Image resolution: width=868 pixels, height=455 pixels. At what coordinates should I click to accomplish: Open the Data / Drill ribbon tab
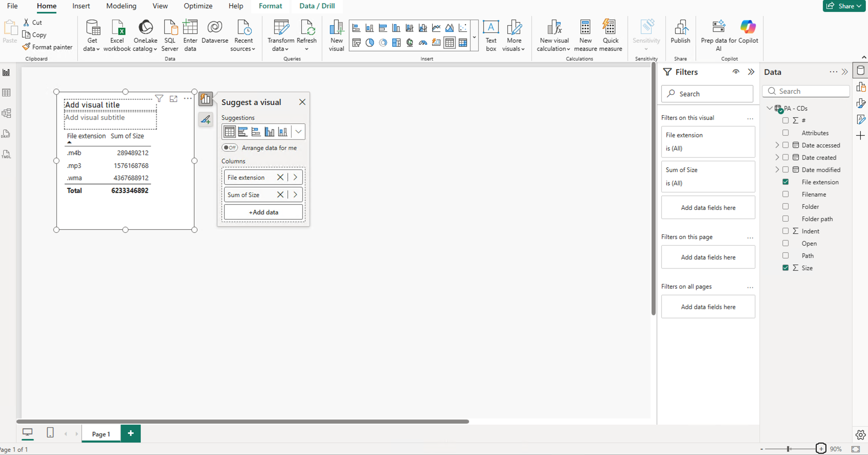pyautogui.click(x=317, y=6)
